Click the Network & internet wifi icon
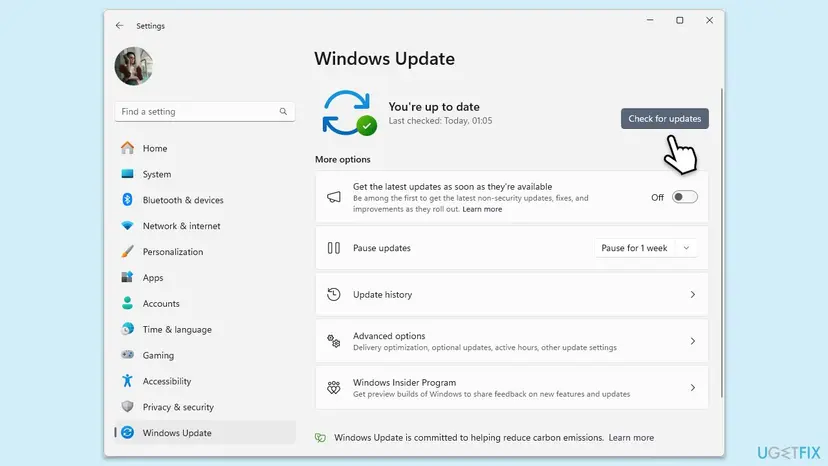The height and width of the screenshot is (466, 828). 127,226
